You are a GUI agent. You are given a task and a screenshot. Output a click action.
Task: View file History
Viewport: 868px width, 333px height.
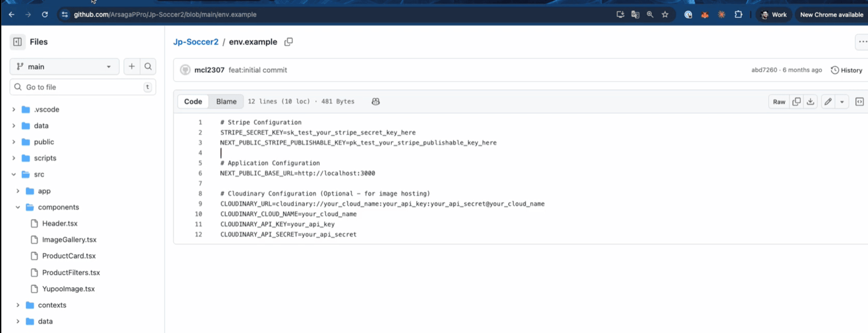pyautogui.click(x=846, y=70)
